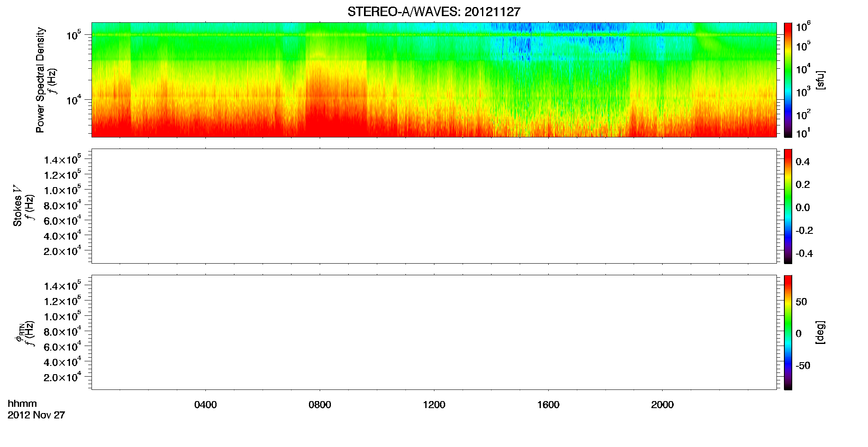868x447 pixels.
Task: Click the empty Stokes V plot panel
Action: click(x=434, y=206)
